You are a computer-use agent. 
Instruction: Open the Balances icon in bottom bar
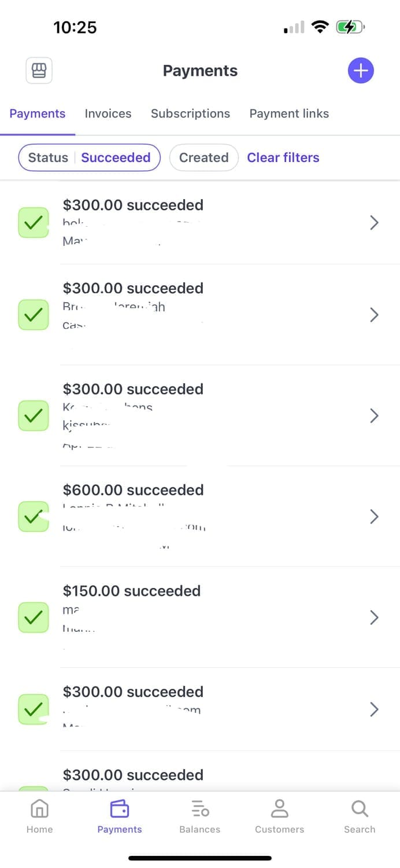(200, 808)
